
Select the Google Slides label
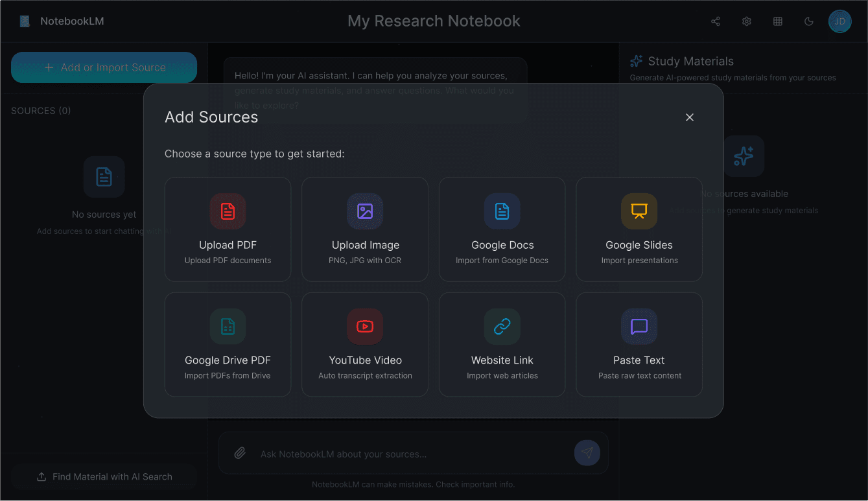coord(639,245)
